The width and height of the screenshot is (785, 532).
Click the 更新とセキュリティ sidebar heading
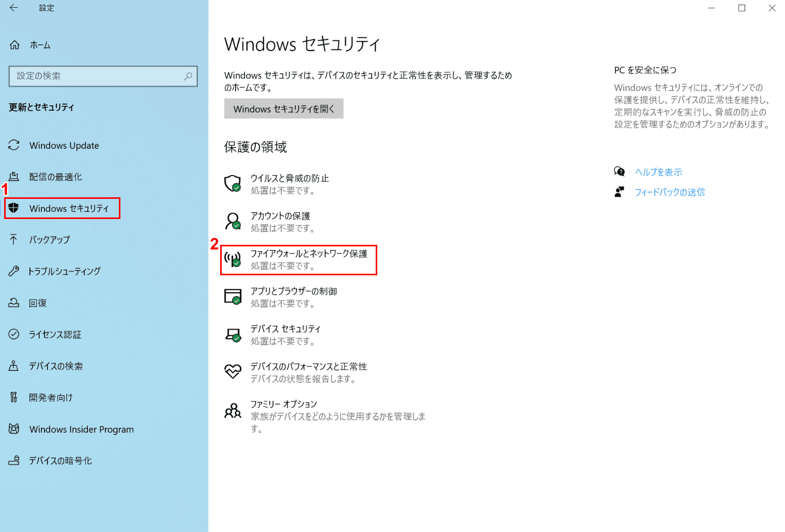tap(41, 107)
